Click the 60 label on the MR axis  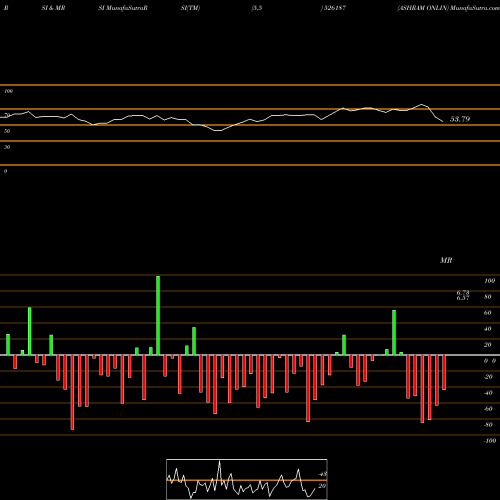[488, 313]
